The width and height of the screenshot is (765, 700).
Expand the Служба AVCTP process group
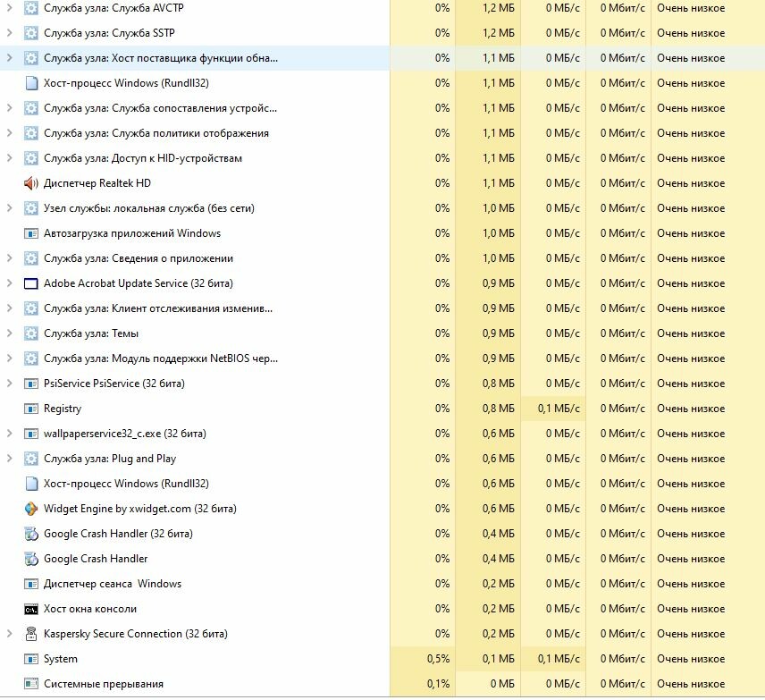tap(9, 8)
